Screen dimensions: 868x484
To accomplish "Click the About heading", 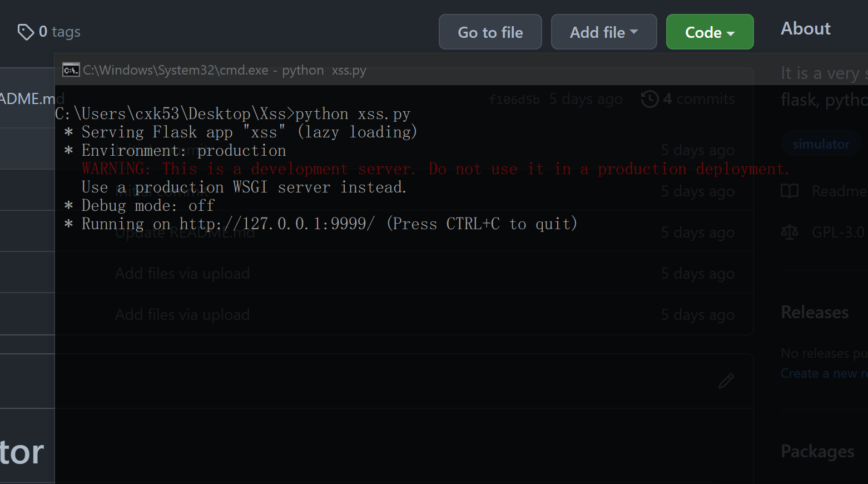I will click(x=806, y=28).
